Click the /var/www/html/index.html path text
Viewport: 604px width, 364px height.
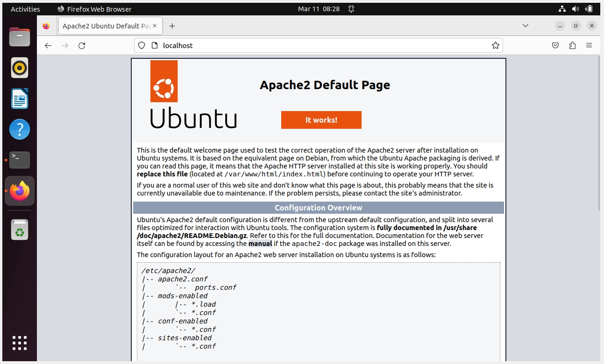point(274,174)
